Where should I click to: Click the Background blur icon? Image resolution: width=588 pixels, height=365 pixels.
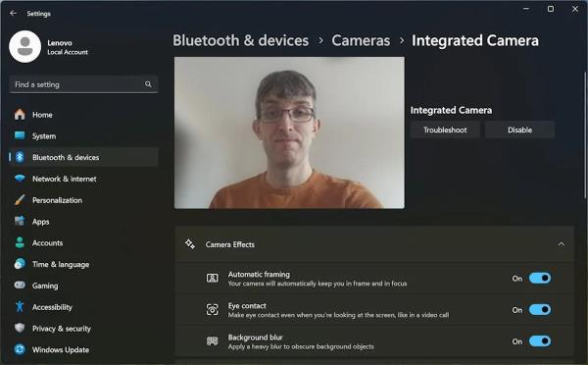213,341
